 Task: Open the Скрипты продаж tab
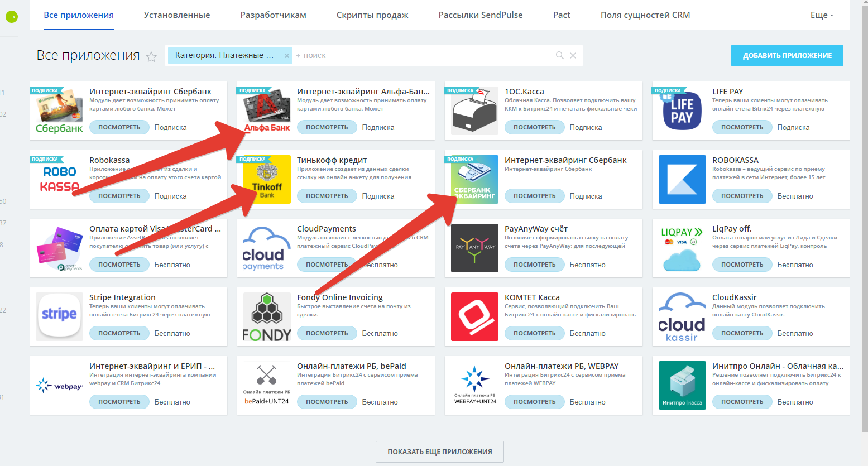(372, 15)
